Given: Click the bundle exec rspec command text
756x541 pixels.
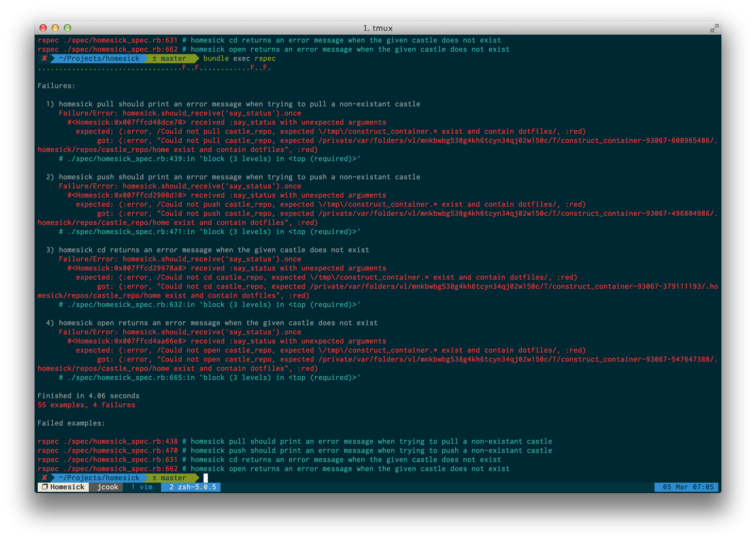Looking at the screenshot, I should point(239,58).
